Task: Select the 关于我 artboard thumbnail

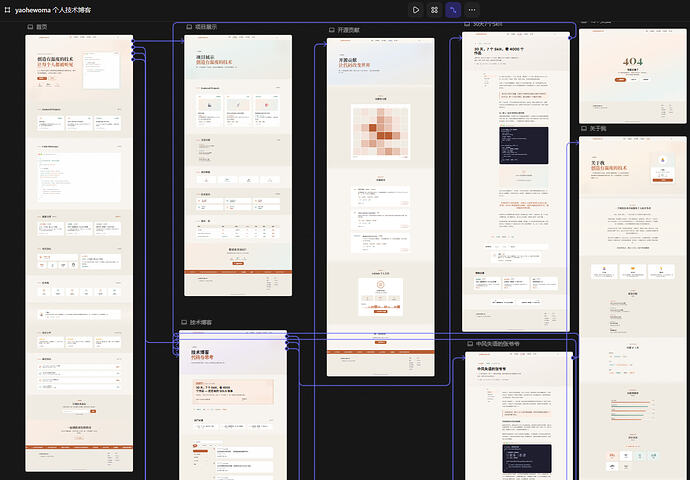Action: (x=632, y=308)
